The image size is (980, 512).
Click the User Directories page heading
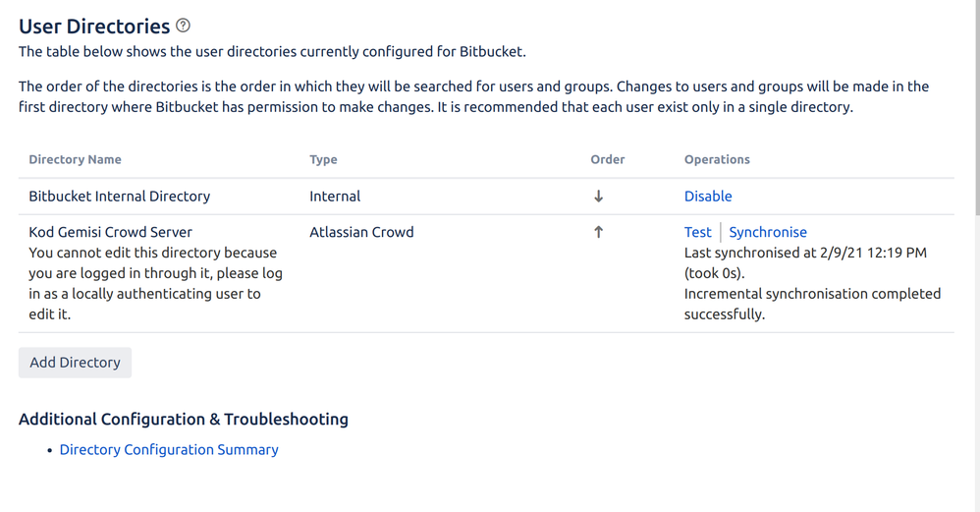point(94,27)
